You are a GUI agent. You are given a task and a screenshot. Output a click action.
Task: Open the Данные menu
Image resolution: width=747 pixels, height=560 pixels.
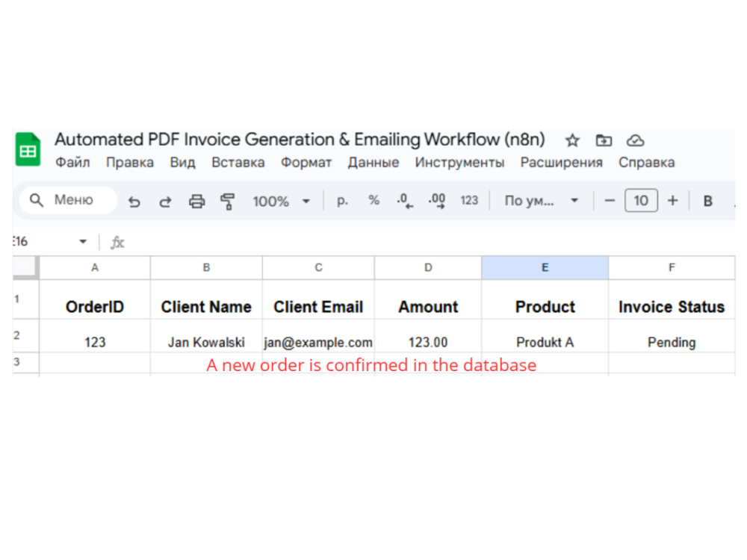(373, 162)
